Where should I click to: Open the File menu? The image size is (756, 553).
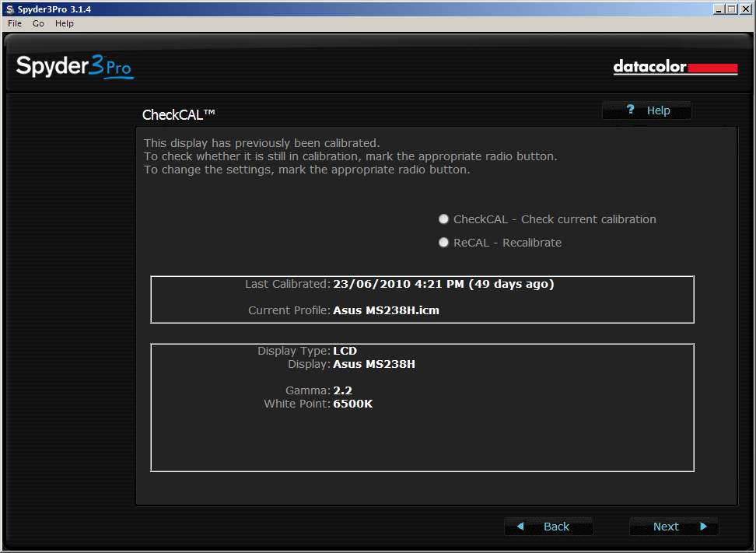(15, 23)
